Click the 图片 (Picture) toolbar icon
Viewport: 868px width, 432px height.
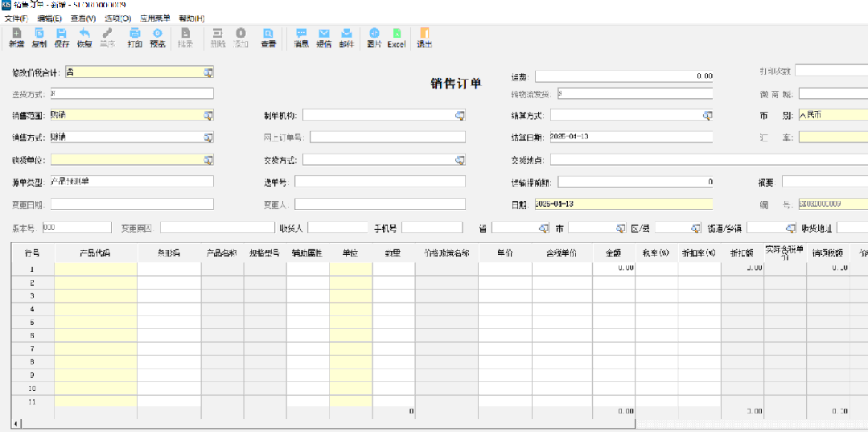[x=374, y=38]
